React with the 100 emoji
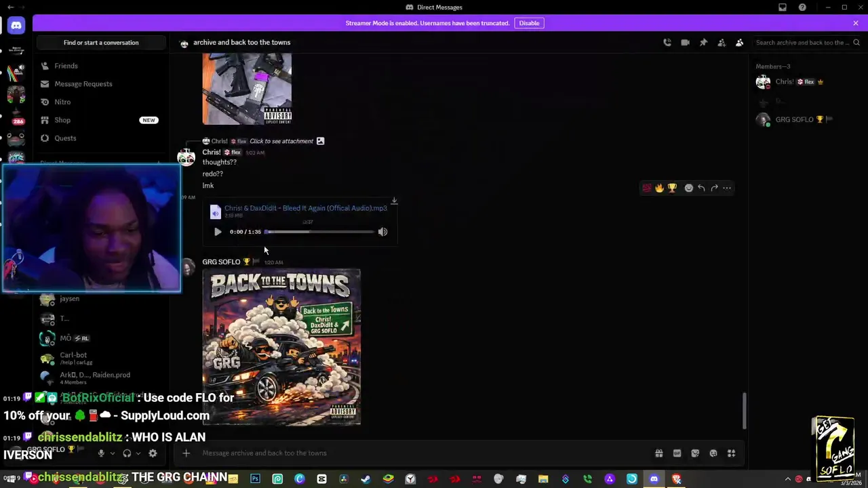This screenshot has width=868, height=488. (647, 188)
